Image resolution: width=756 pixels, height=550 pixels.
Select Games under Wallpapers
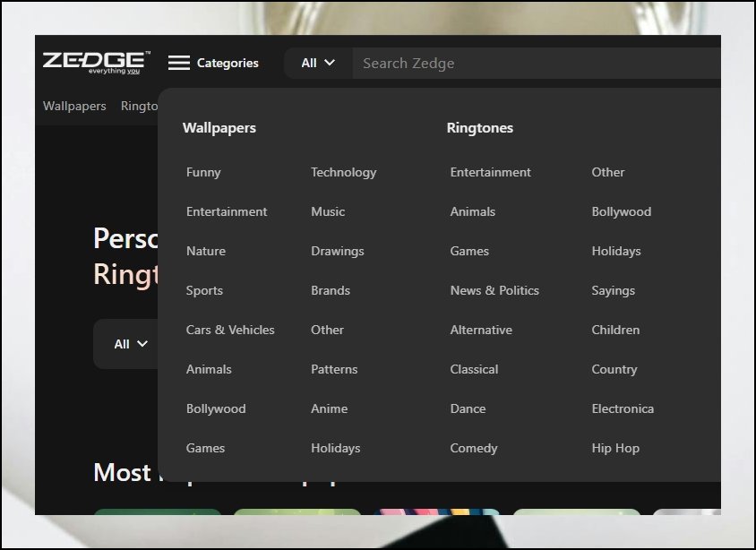coord(205,448)
